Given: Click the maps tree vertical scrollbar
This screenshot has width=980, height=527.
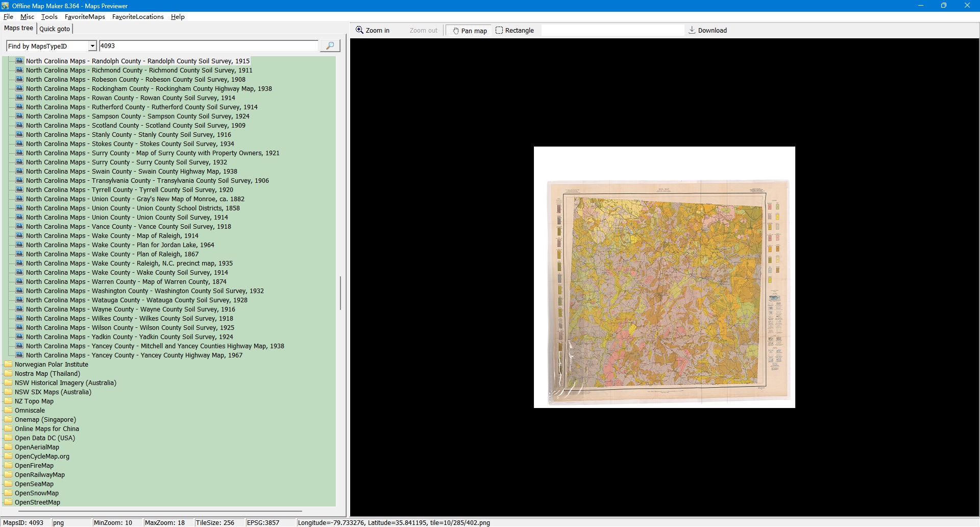Looking at the screenshot, I should click(340, 293).
